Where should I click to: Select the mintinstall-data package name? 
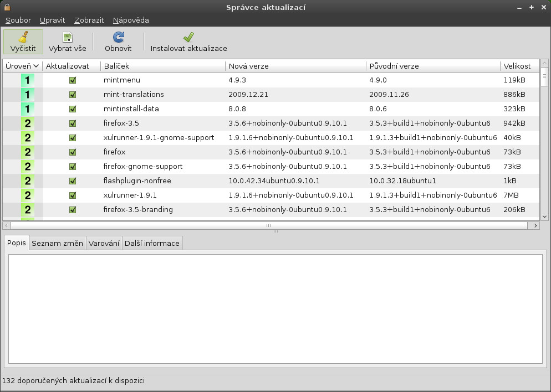click(131, 109)
